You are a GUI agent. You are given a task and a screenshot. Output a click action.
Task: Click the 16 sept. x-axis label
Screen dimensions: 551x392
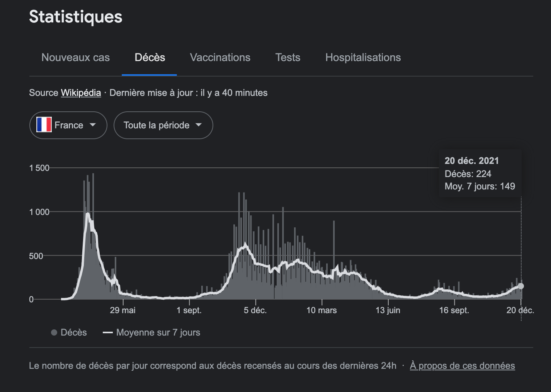(x=454, y=310)
